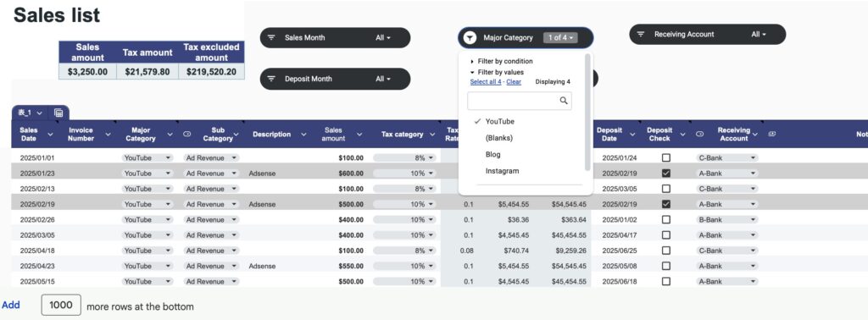Select the 2025/05/15 sales date cell
Screen dimensions: 868x320
(37, 281)
